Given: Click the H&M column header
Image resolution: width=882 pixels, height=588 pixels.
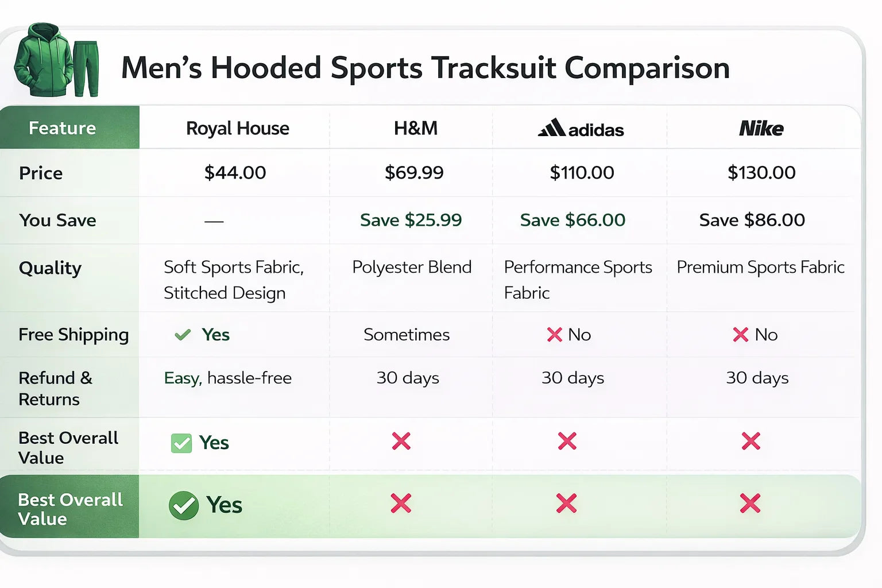Looking at the screenshot, I should click(415, 128).
